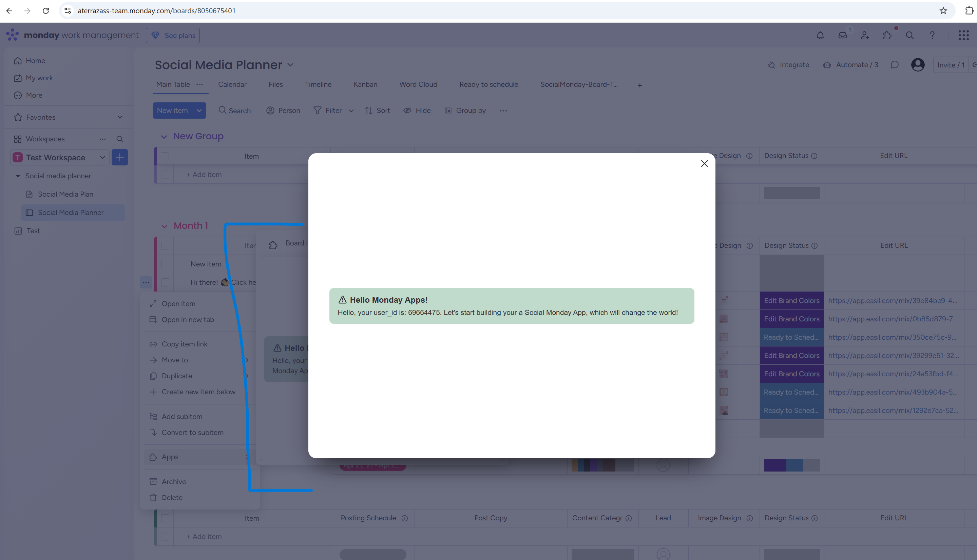
Task: Tick the Month 1 header checkbox
Action: tap(165, 246)
